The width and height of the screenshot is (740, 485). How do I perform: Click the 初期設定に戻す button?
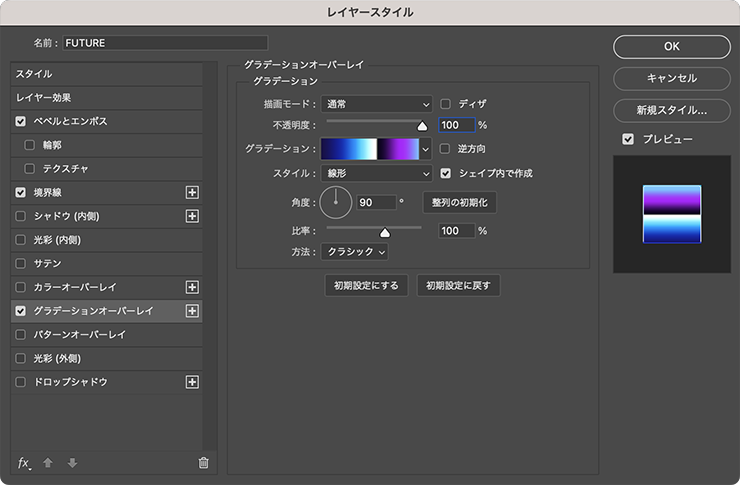tap(458, 285)
